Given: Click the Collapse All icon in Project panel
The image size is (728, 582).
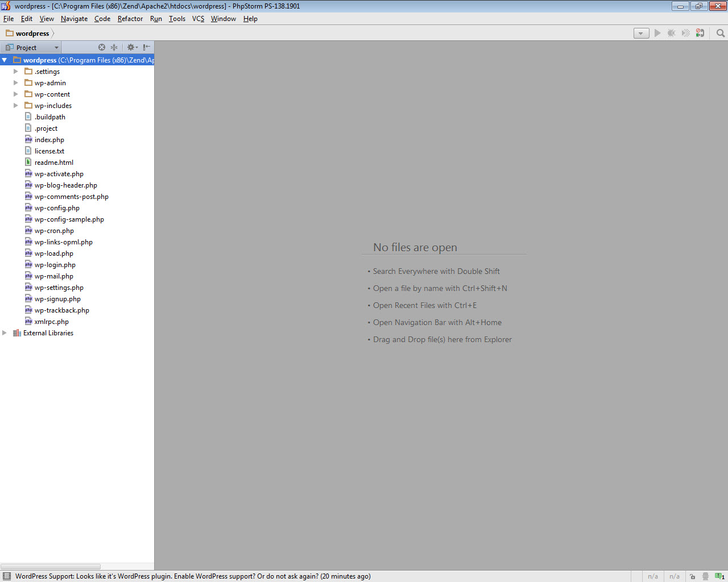Looking at the screenshot, I should pyautogui.click(x=114, y=48).
